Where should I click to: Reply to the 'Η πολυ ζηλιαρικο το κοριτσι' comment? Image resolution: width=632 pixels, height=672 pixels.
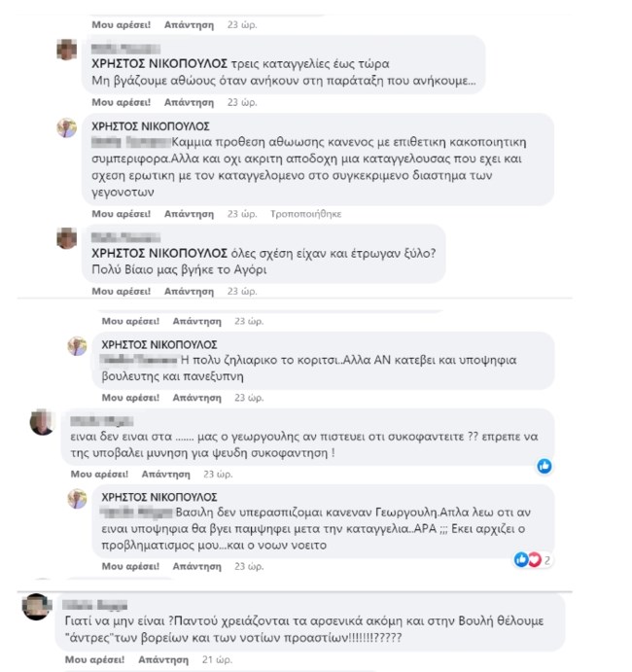coord(196,397)
